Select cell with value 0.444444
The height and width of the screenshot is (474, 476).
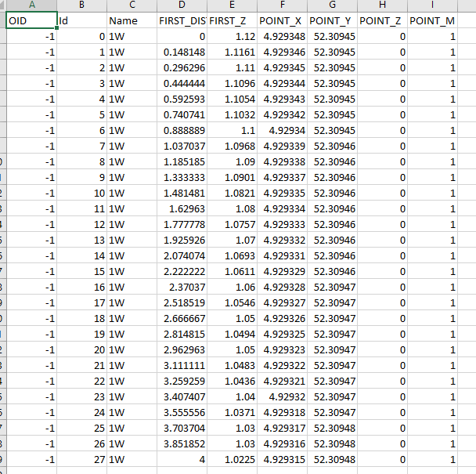point(182,83)
